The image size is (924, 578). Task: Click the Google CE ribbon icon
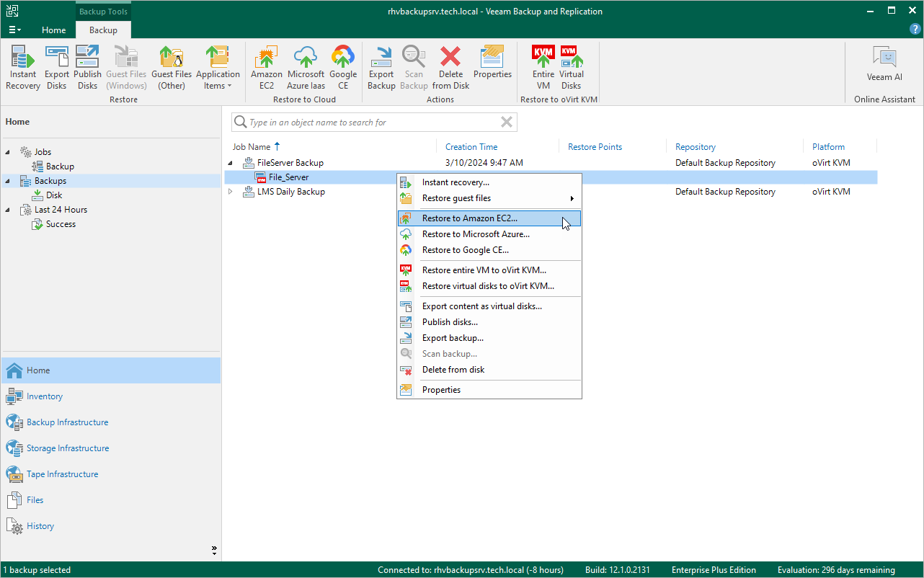tap(343, 68)
